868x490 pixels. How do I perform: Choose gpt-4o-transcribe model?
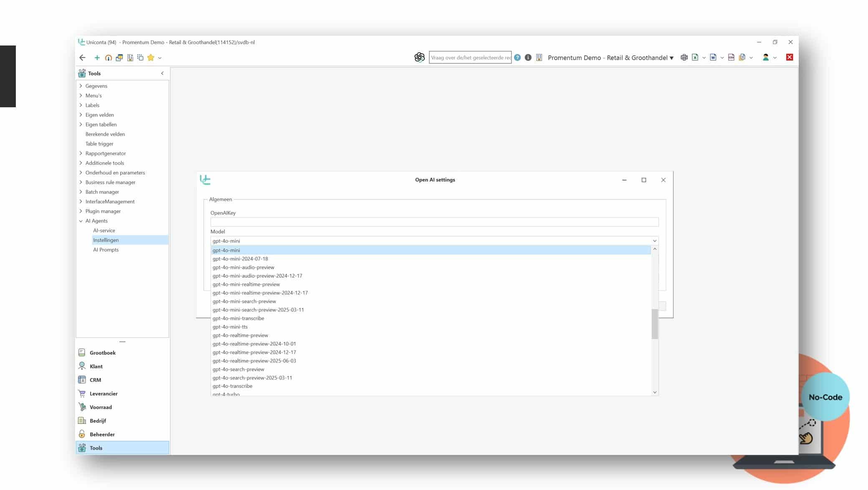pos(431,386)
